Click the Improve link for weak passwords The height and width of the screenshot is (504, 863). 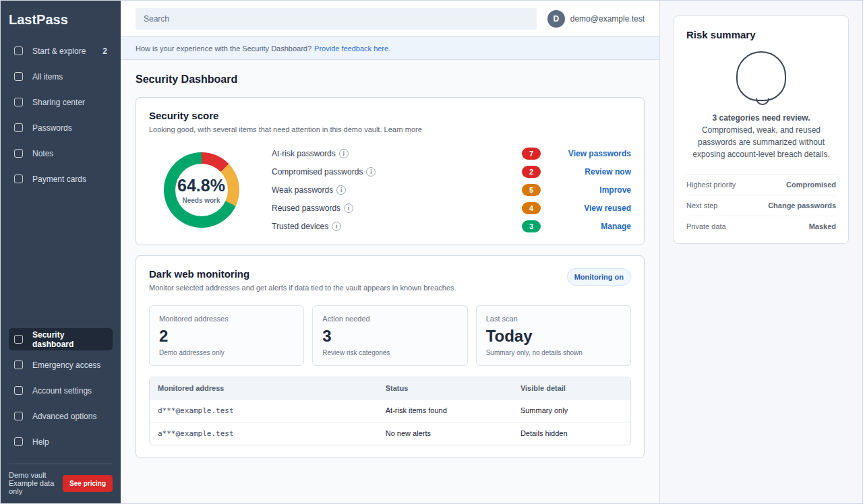(x=615, y=190)
